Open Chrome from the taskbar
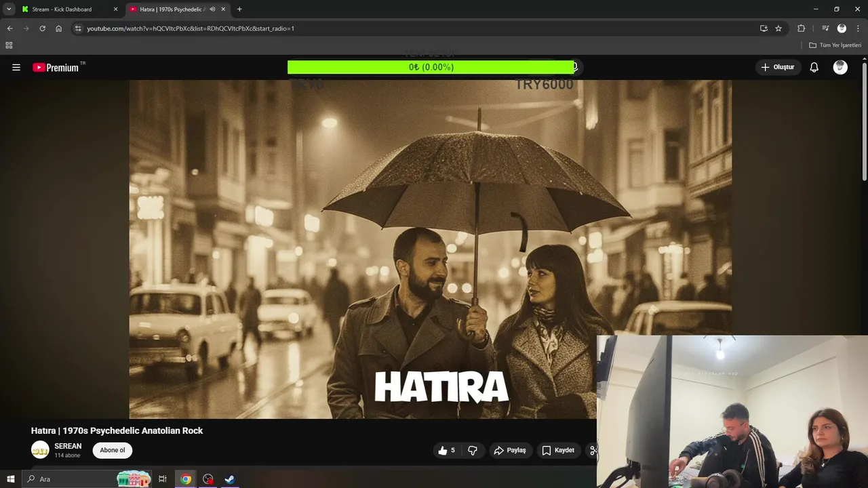This screenshot has width=868, height=488. [x=185, y=479]
